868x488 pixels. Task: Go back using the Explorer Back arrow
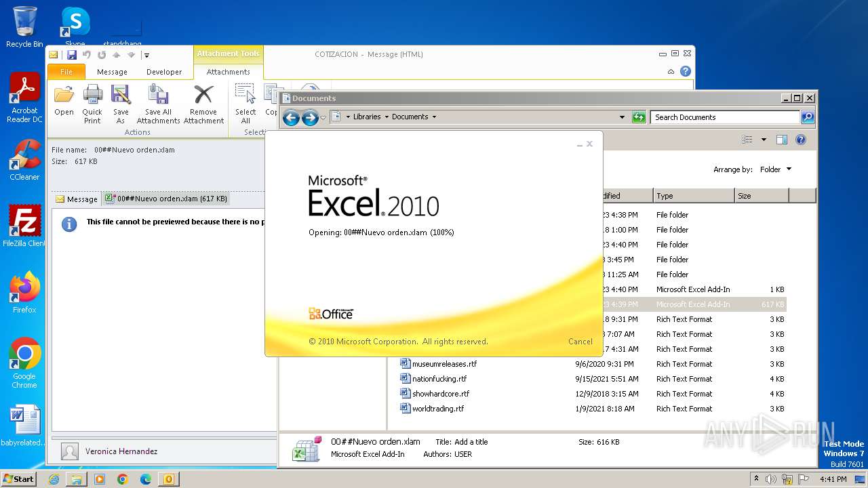(x=291, y=118)
